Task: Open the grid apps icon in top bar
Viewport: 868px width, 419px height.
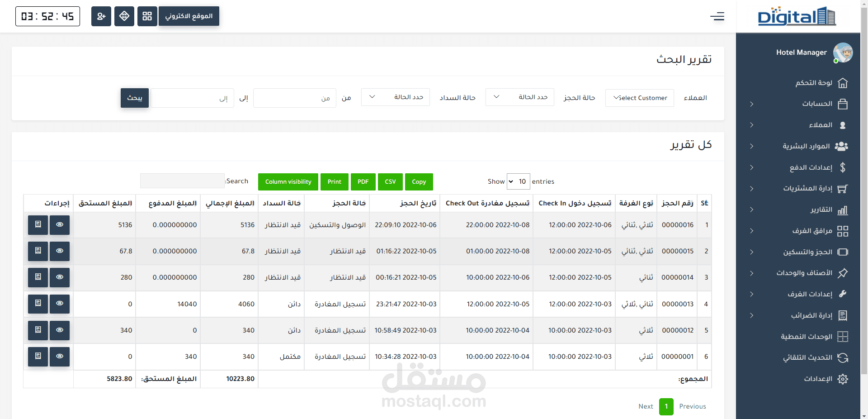Action: click(147, 16)
